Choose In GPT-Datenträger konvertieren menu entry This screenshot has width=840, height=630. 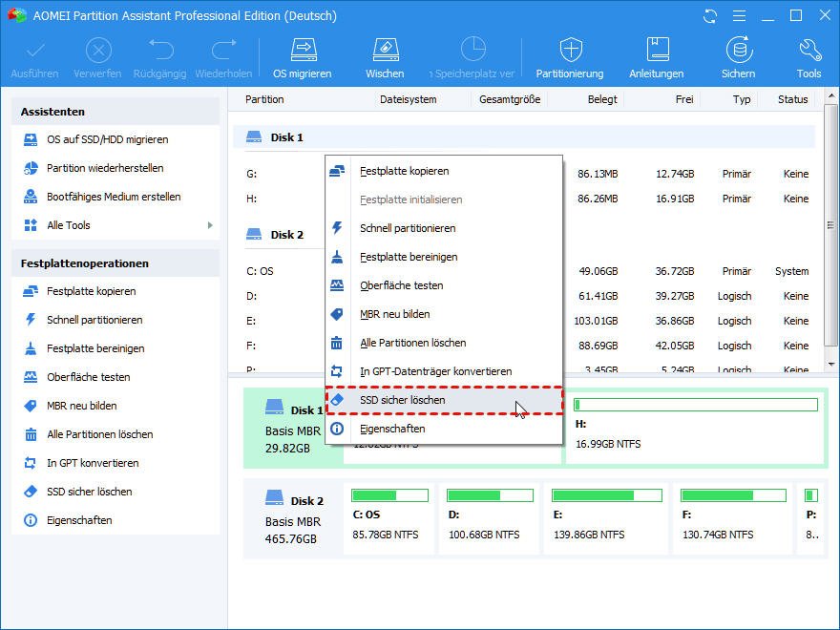tap(444, 371)
